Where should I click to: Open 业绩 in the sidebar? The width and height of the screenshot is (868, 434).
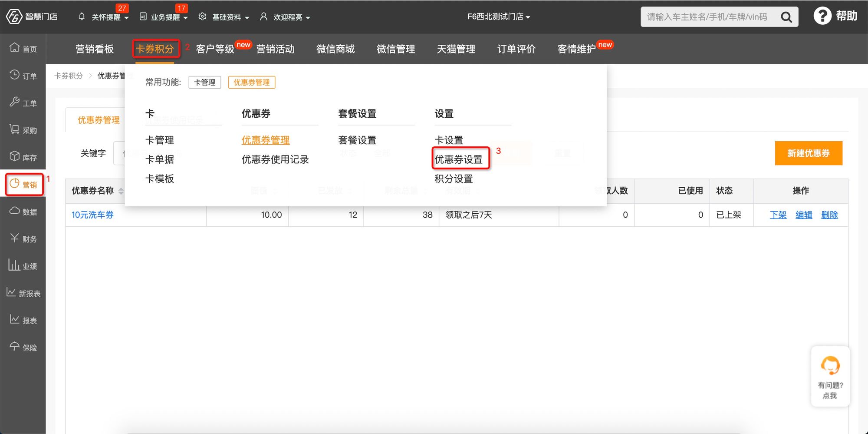pyautogui.click(x=23, y=265)
